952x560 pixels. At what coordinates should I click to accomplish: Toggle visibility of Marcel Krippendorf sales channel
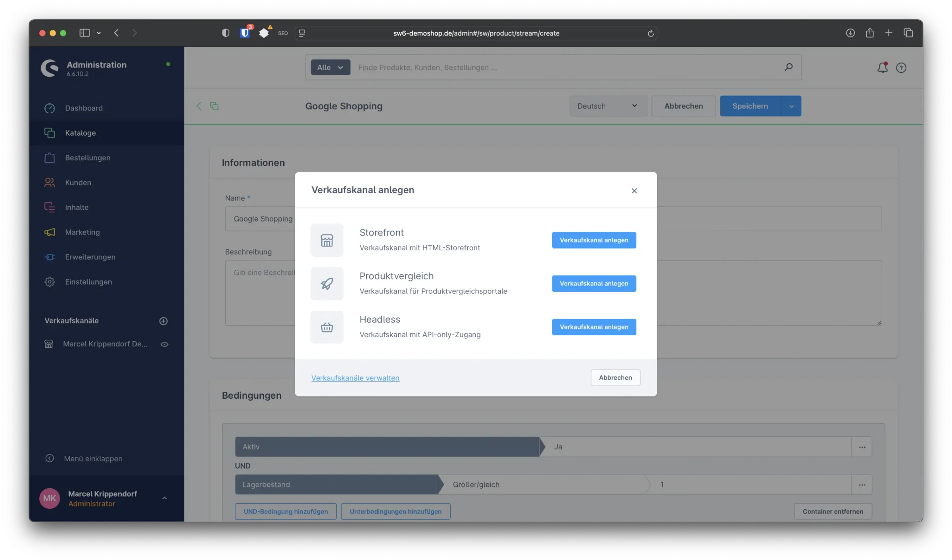coord(165,344)
